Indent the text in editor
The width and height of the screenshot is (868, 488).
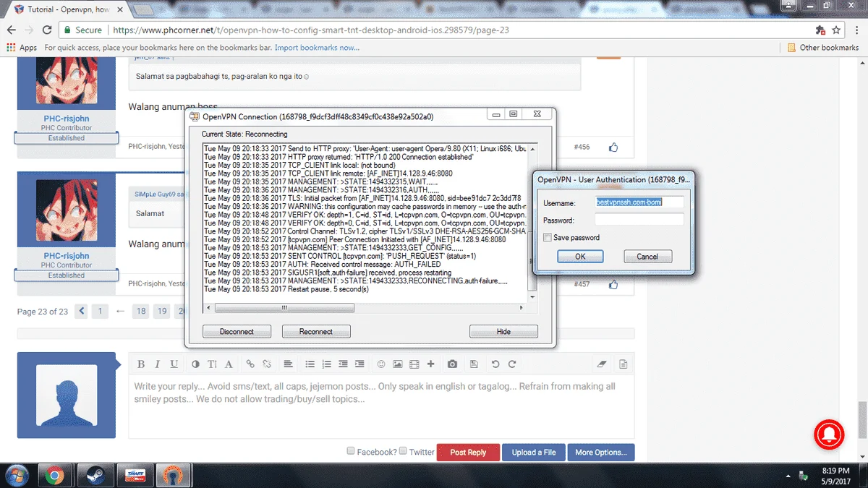359,364
